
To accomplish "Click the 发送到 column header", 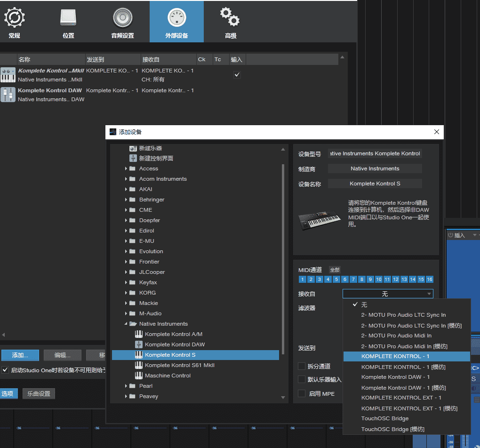I will point(112,59).
